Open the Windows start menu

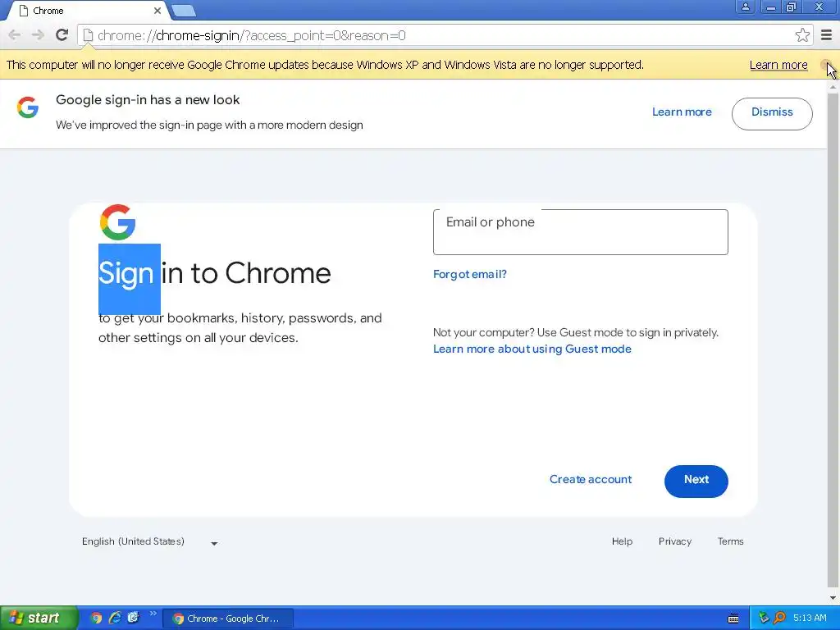coord(39,618)
